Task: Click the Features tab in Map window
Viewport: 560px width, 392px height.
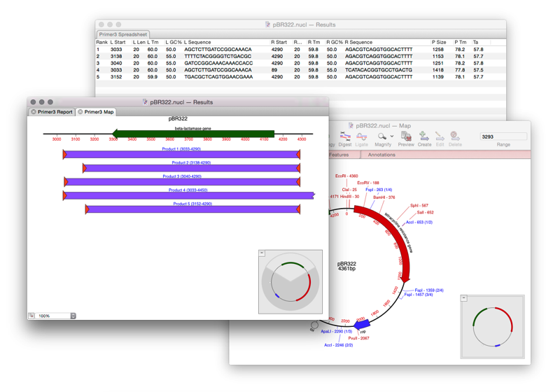Action: [x=339, y=155]
